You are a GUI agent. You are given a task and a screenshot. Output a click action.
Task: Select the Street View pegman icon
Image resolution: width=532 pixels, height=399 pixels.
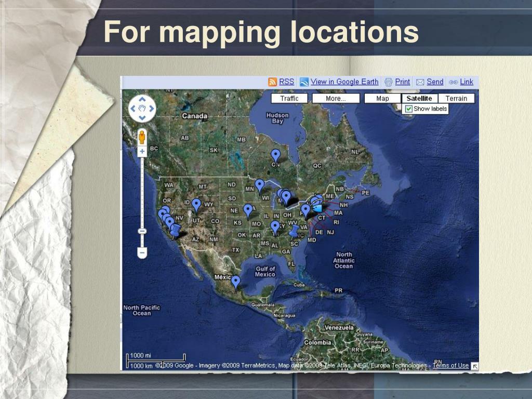(142, 137)
